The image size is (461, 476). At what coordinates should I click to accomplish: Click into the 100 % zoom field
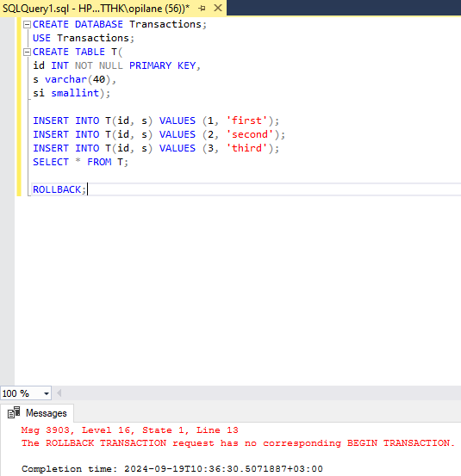point(22,393)
